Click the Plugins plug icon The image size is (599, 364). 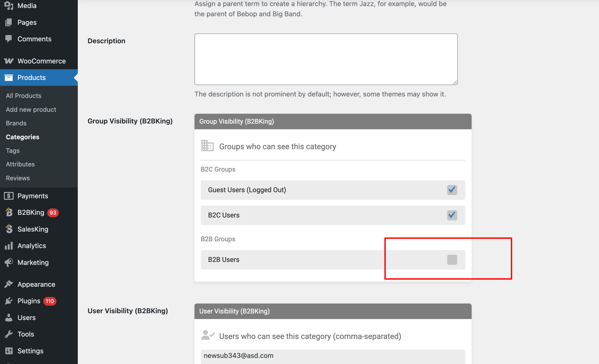tap(9, 301)
